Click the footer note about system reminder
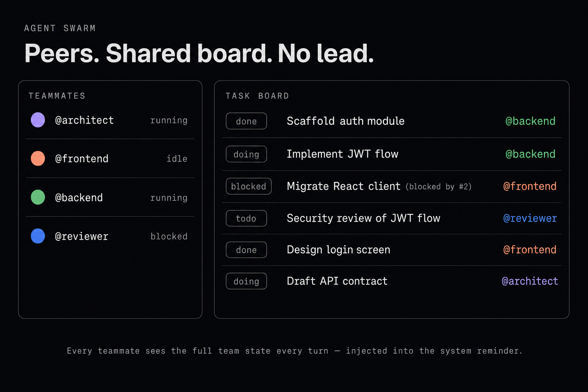 click(294, 351)
